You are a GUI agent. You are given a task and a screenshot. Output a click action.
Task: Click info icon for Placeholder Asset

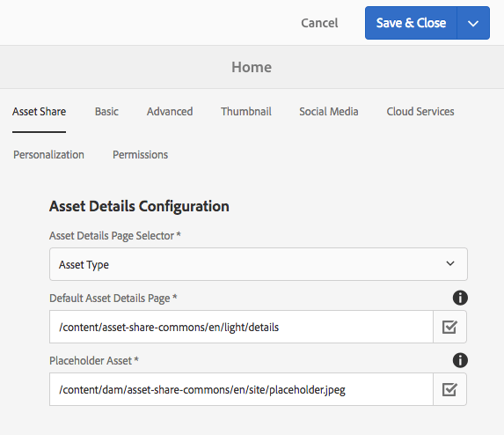(x=460, y=360)
